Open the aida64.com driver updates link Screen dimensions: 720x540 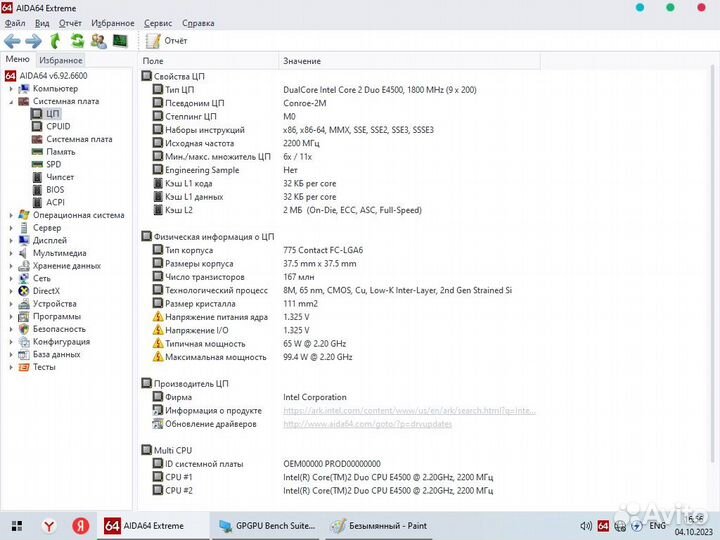pyautogui.click(x=367, y=423)
